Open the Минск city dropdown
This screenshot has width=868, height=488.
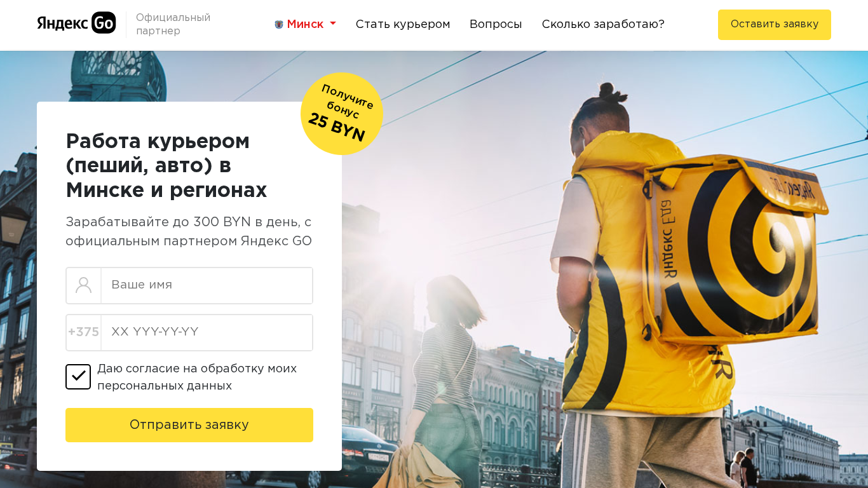[x=305, y=24]
